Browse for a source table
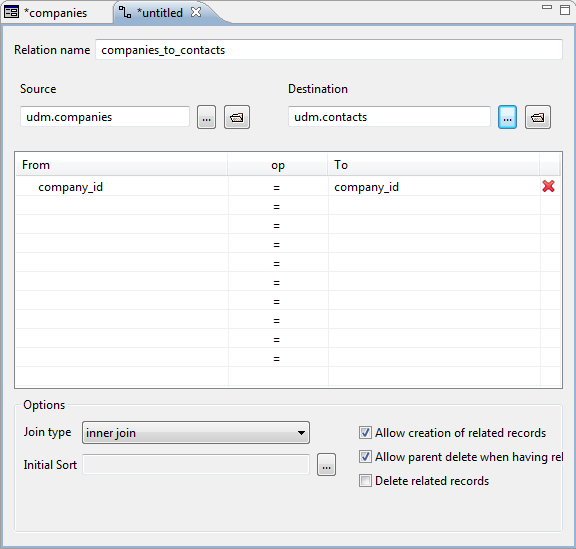576x549 pixels. click(206, 117)
